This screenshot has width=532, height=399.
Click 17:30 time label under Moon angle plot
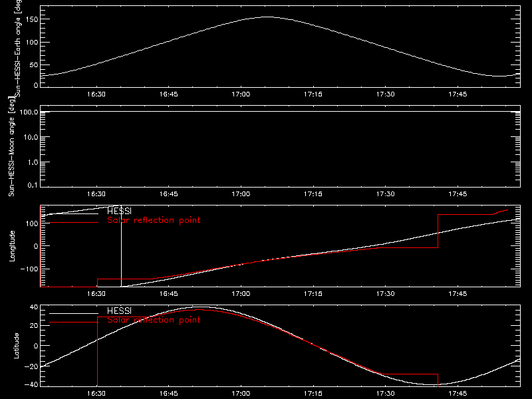pyautogui.click(x=386, y=194)
